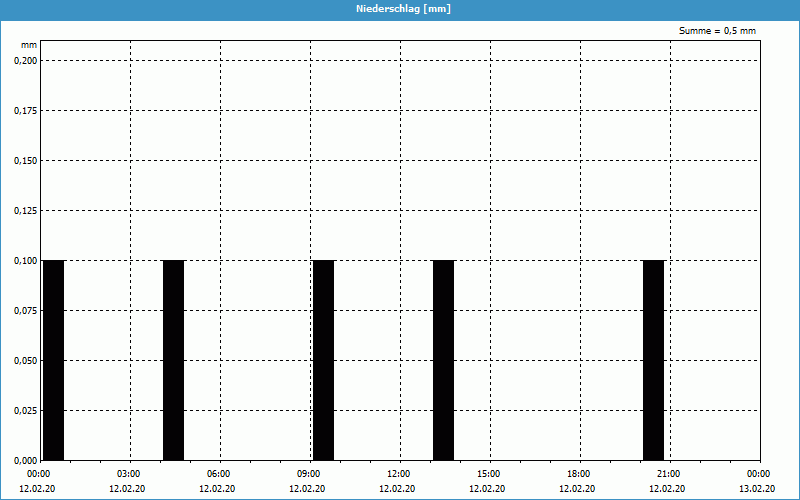Click the "Summe = 0,5 mm" total label

point(717,31)
